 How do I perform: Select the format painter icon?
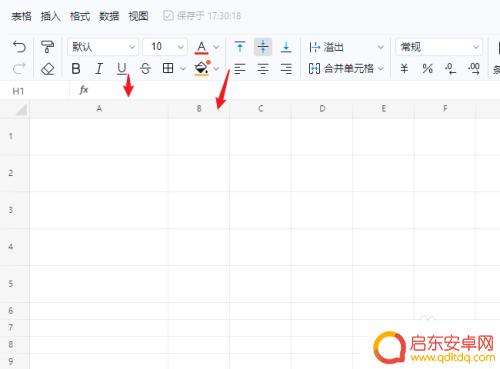(x=47, y=47)
